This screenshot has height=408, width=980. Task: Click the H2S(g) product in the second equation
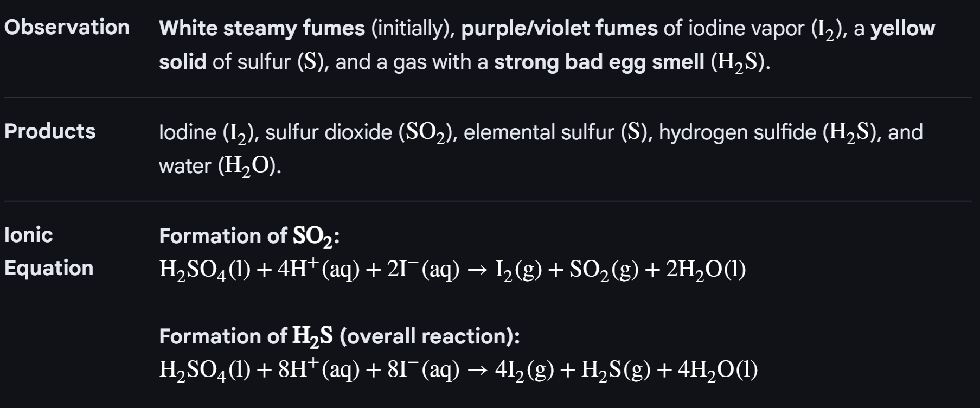[x=616, y=369]
